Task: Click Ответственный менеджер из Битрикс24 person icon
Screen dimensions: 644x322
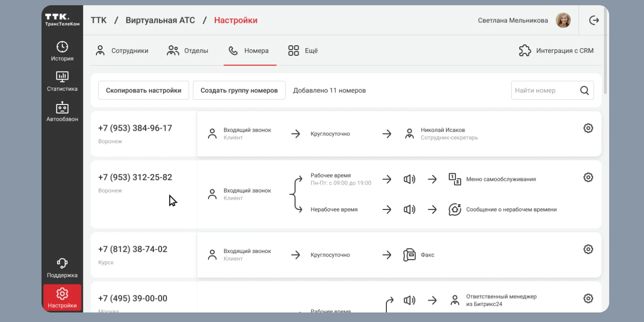Action: pos(455,301)
